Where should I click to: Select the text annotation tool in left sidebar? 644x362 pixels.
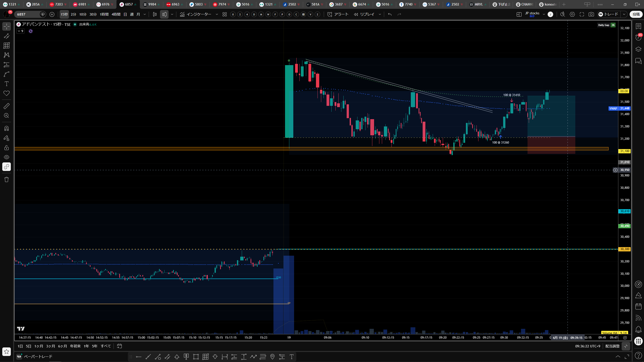7,84
